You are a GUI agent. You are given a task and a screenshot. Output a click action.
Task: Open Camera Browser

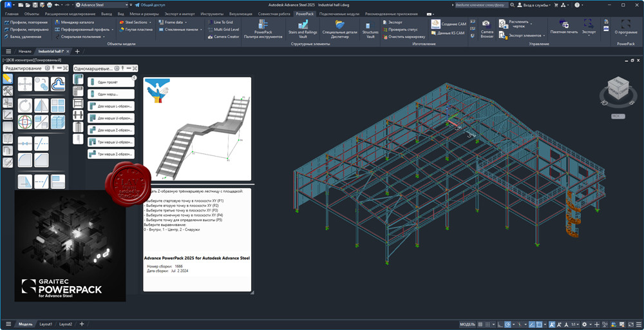(487, 30)
